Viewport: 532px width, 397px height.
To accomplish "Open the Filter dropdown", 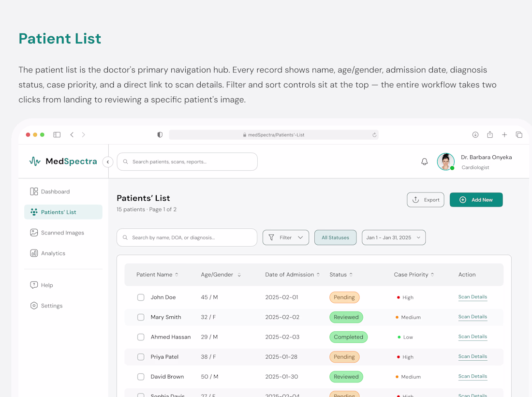I will pyautogui.click(x=286, y=237).
